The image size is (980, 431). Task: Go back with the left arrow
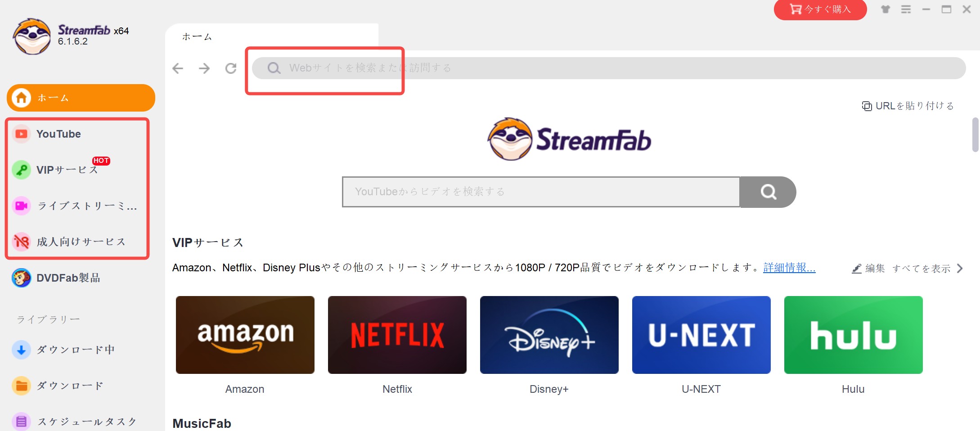click(178, 68)
